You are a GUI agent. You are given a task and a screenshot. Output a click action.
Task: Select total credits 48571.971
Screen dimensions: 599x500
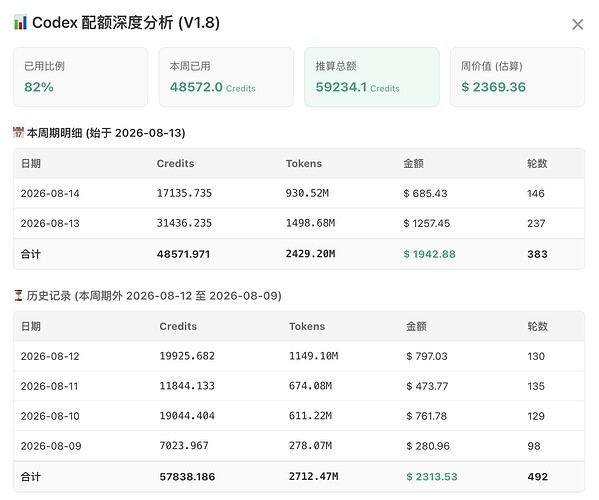click(x=183, y=254)
